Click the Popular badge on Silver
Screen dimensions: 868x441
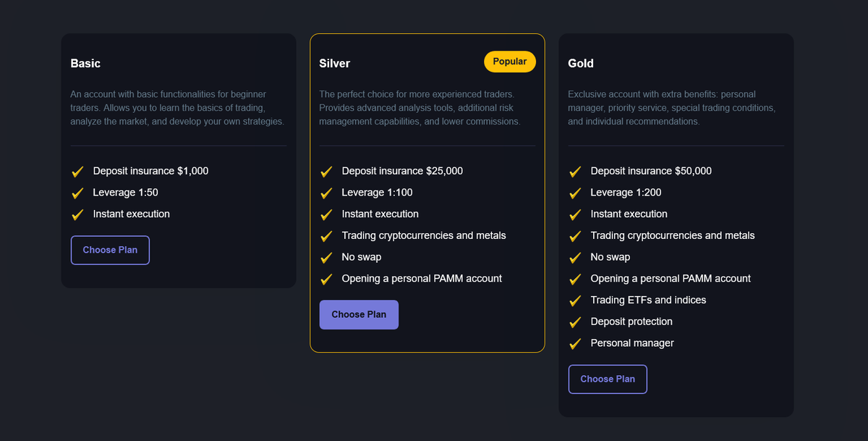[x=510, y=62]
